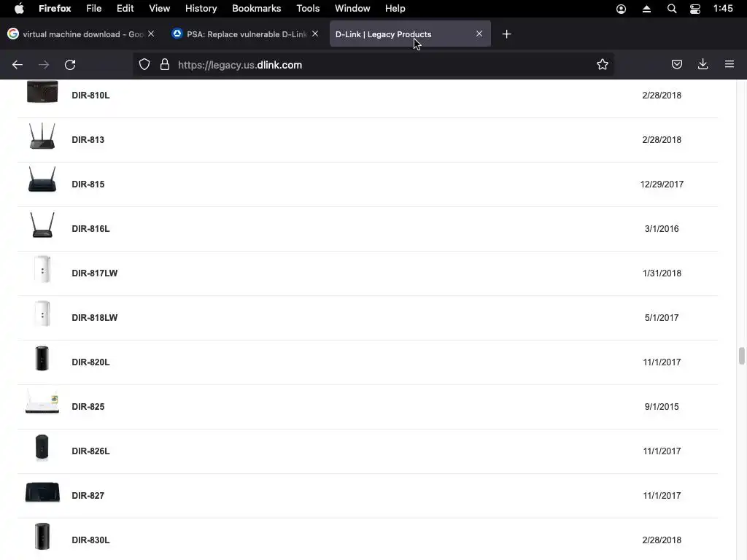Open the DIR-820L product link
Image resolution: width=747 pixels, height=560 pixels.
[x=90, y=362]
